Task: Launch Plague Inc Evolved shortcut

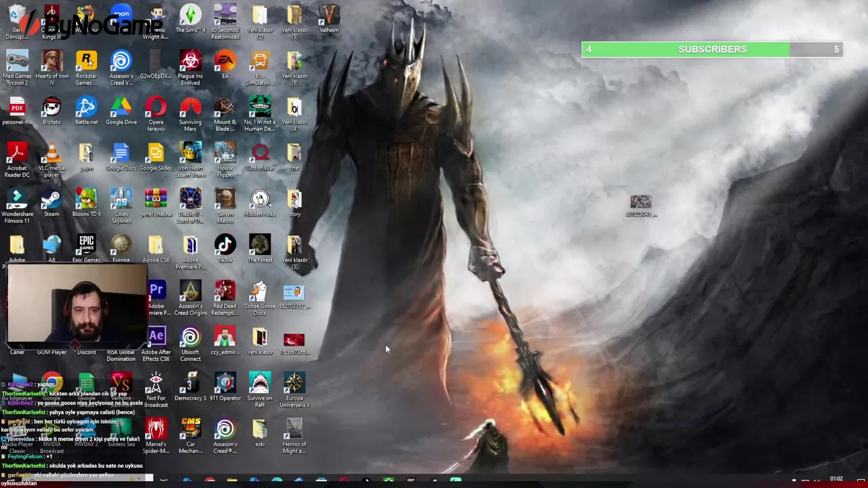Action: pyautogui.click(x=191, y=68)
